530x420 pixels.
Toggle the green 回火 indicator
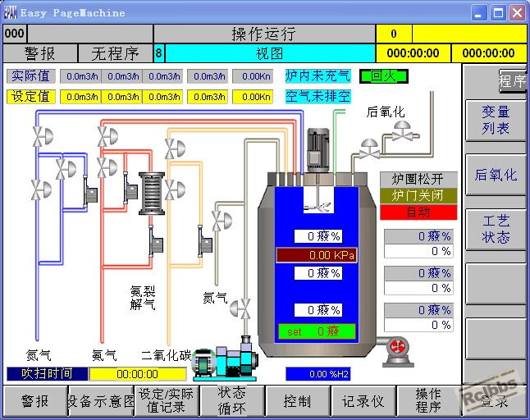pyautogui.click(x=384, y=76)
